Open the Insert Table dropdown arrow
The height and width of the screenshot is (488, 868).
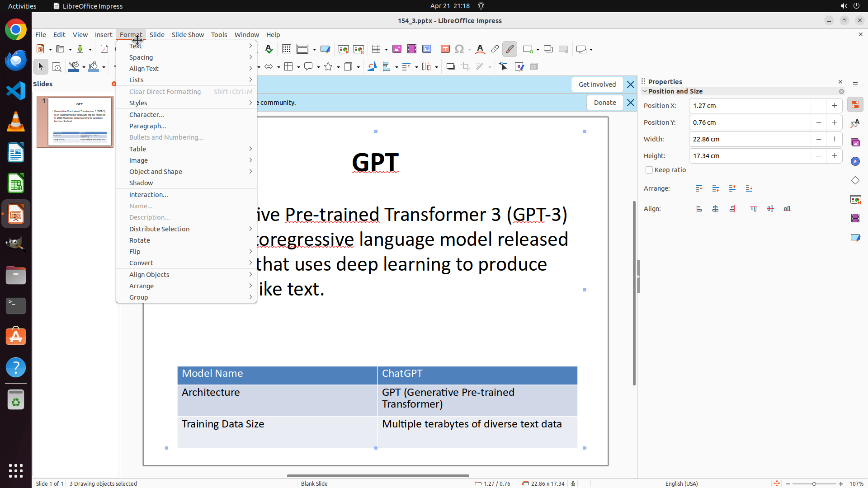(386, 50)
